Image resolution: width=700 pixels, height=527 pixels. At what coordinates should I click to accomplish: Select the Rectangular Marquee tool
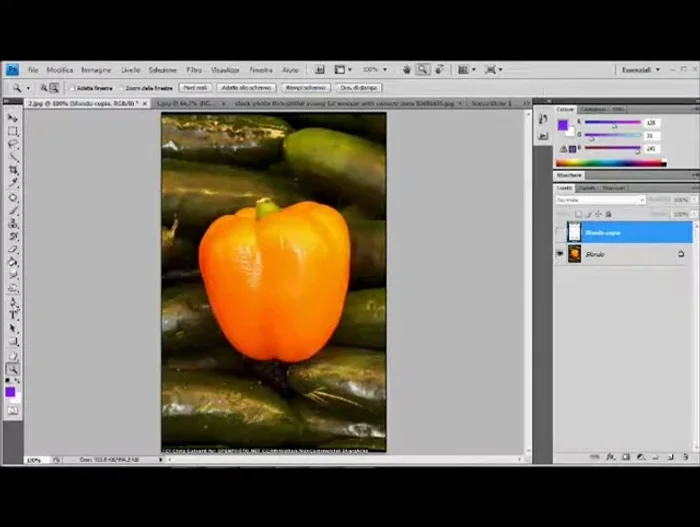(13, 131)
